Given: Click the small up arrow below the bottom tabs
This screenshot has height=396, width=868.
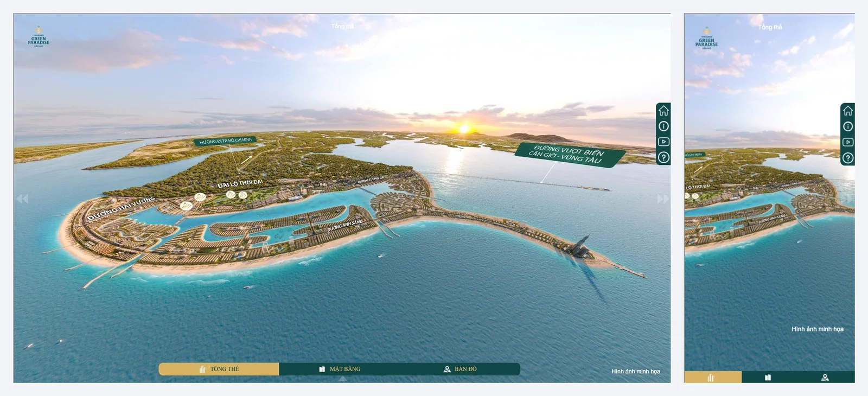Looking at the screenshot, I should click(x=342, y=379).
